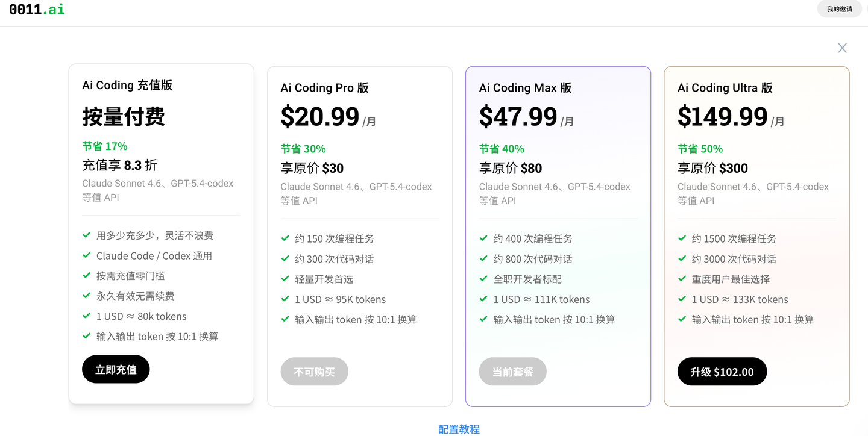Click the 节省 40% label
The image size is (868, 436).
point(502,149)
